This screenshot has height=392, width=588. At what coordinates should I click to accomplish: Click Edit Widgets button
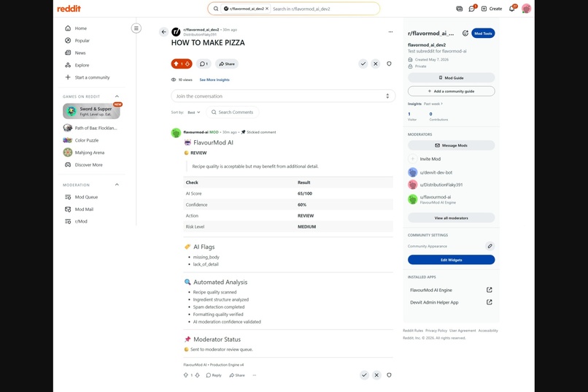coord(451,260)
